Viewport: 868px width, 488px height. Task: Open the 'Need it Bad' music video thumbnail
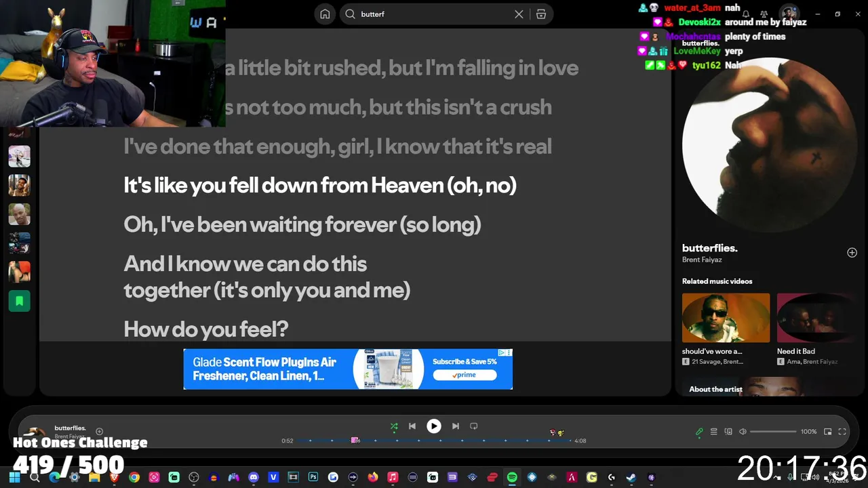pos(817,318)
